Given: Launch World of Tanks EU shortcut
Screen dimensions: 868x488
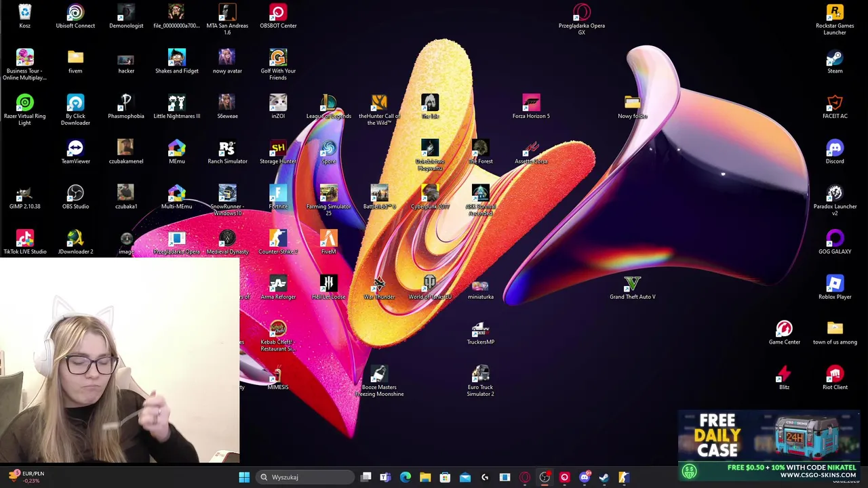Looking at the screenshot, I should [430, 287].
